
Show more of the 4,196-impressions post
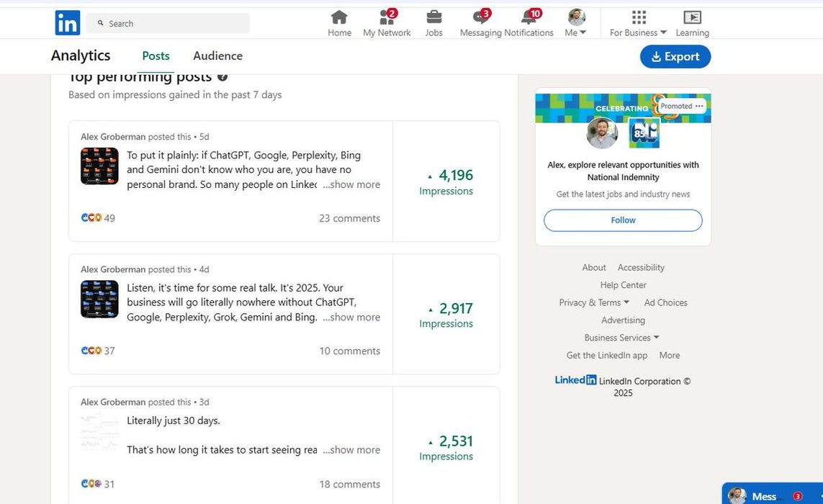pyautogui.click(x=351, y=184)
